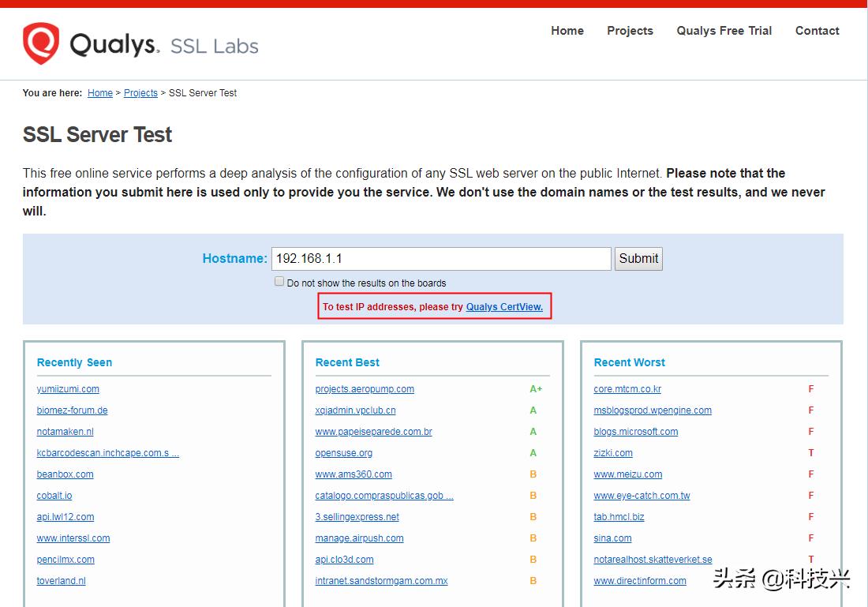
Task: Open www.eye-catch.com.tw in Recent Worst
Action: point(642,496)
